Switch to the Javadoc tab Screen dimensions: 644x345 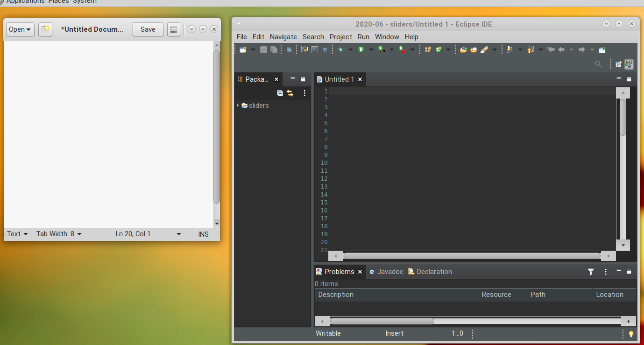tap(386, 272)
